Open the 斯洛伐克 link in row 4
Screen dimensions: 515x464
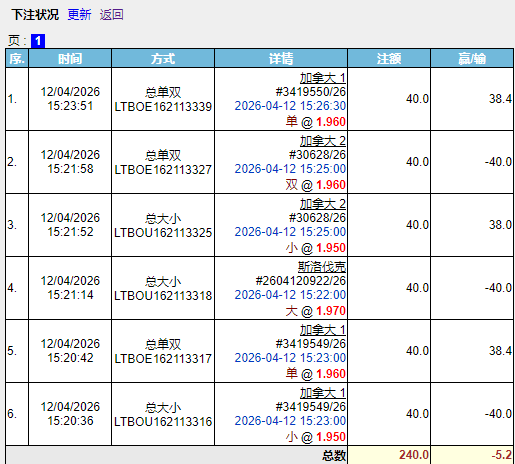click(322, 267)
